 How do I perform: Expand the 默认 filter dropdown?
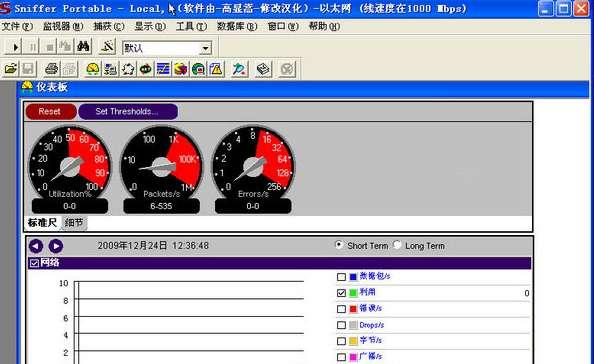[x=205, y=48]
